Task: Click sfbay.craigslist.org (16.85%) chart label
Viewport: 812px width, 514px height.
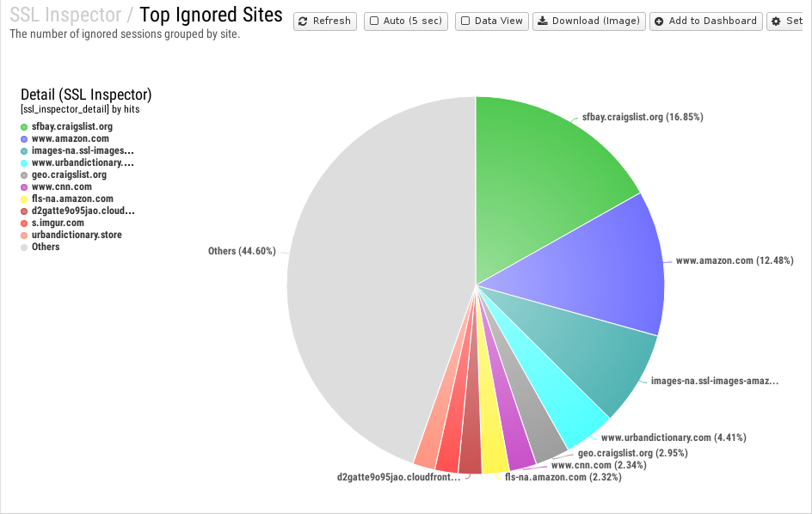Action: tap(643, 117)
